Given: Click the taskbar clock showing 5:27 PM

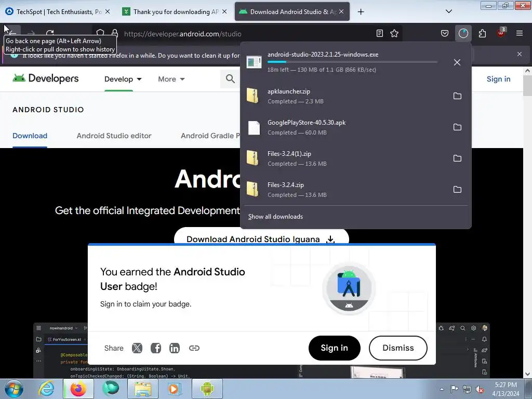Looking at the screenshot, I should (506, 389).
